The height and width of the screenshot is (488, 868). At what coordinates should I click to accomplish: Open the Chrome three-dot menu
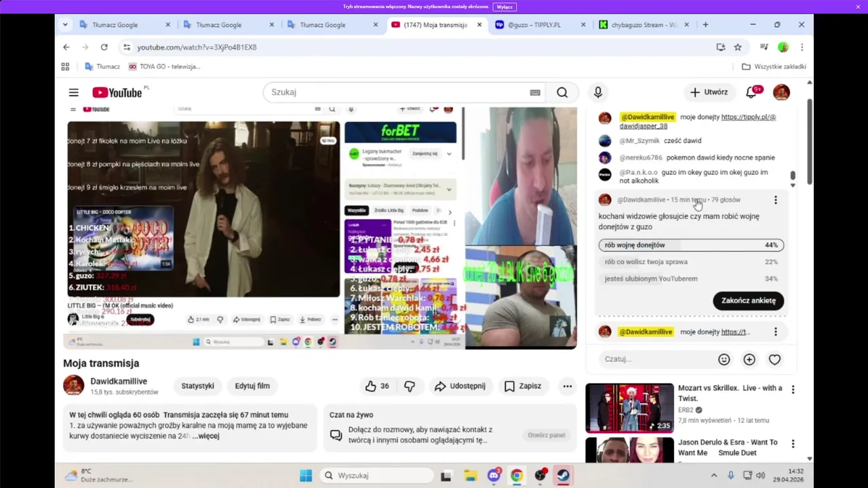tap(802, 47)
